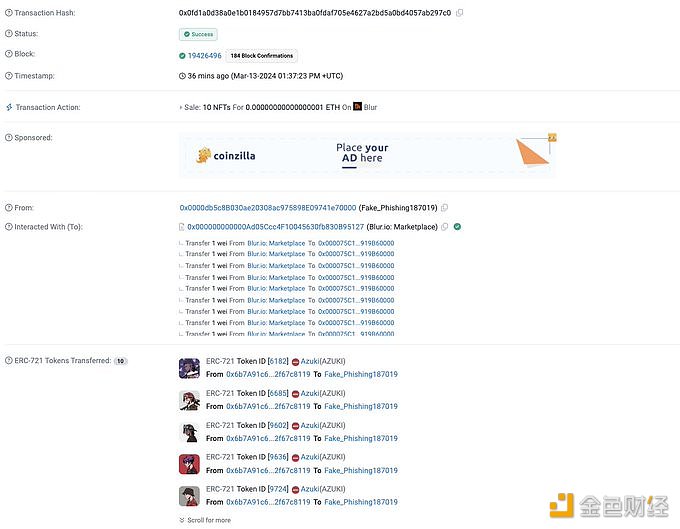Viewport: 680px width, 529px height.
Task: Click the help icon beside Status
Action: [x=9, y=33]
